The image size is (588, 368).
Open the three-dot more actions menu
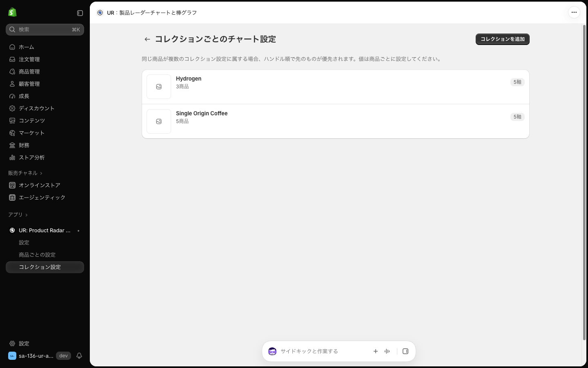(574, 12)
